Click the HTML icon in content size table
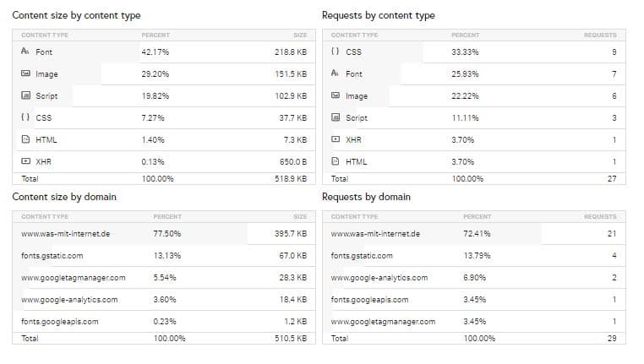The height and width of the screenshot is (364, 644). point(25,139)
